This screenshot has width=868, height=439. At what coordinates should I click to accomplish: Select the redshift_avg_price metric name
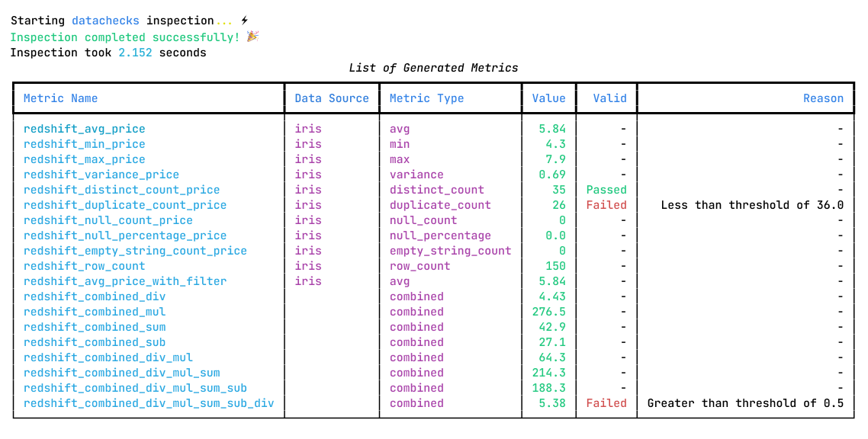click(x=84, y=128)
